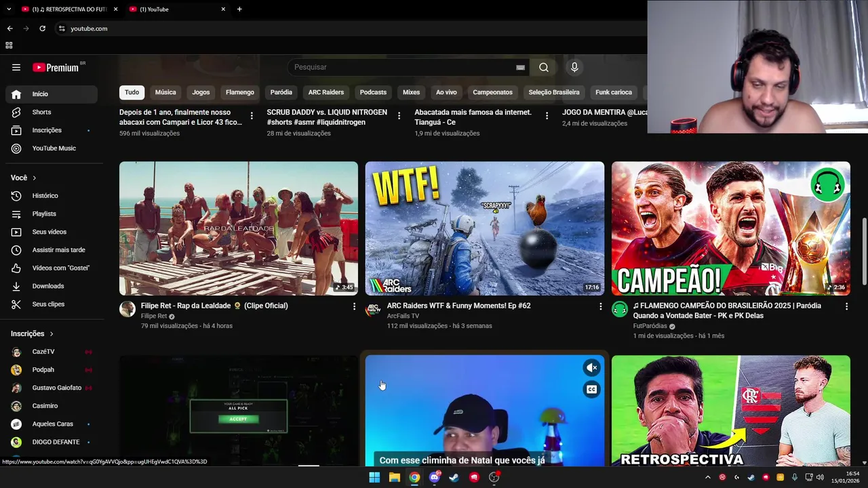Open options for the abacaxi com Campari short
This screenshot has width=868, height=488.
pos(252,115)
